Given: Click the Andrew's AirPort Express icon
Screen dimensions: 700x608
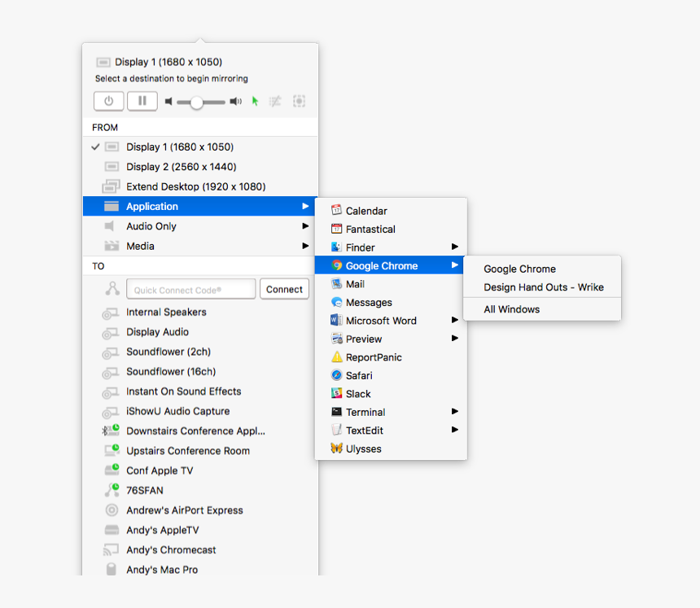Looking at the screenshot, I should (112, 510).
